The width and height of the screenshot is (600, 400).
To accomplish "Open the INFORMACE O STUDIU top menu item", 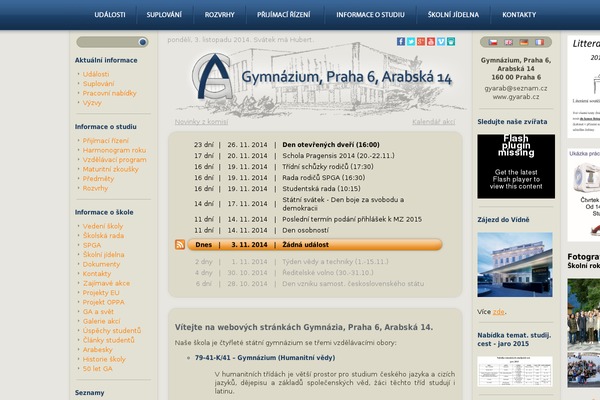I will (370, 15).
